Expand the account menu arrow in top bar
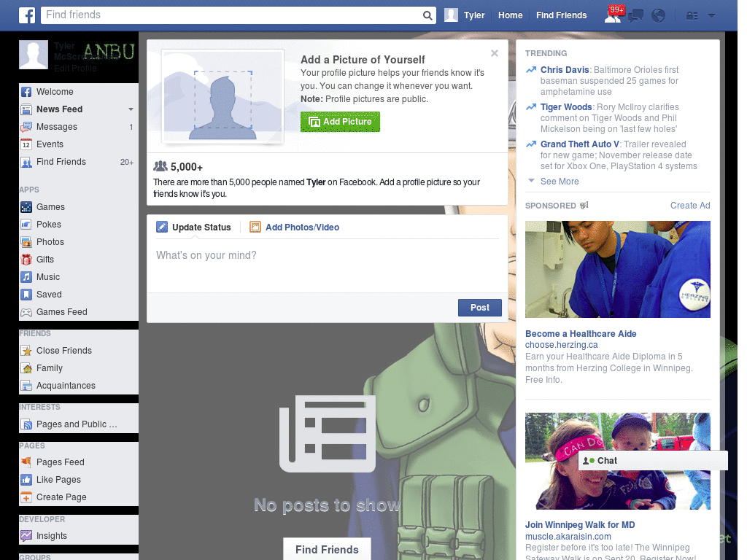 click(711, 15)
